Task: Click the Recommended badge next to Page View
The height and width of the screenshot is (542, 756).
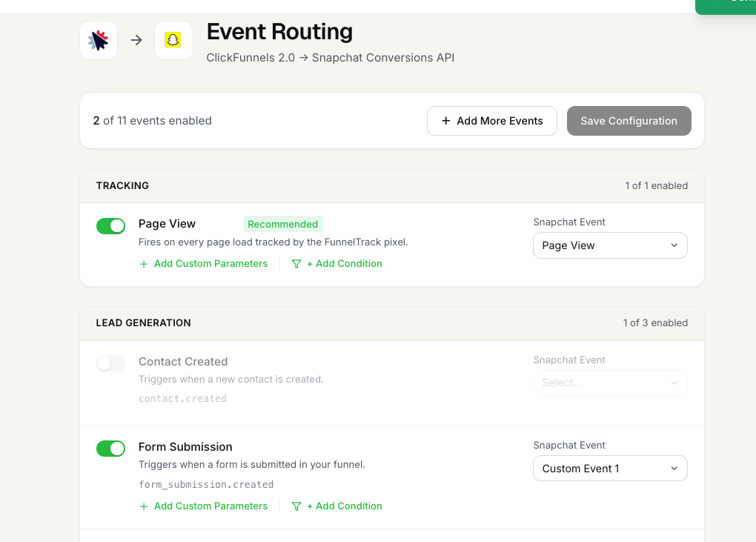Action: coord(282,224)
